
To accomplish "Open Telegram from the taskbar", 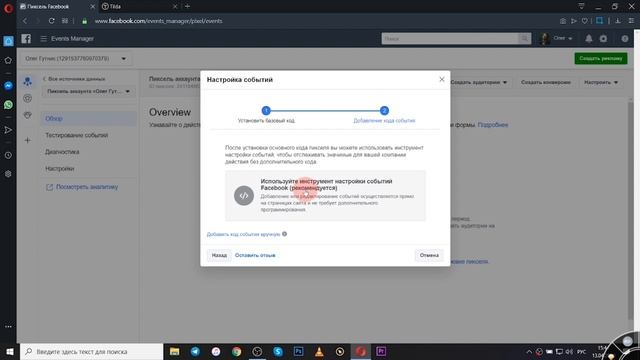I will click(x=195, y=351).
